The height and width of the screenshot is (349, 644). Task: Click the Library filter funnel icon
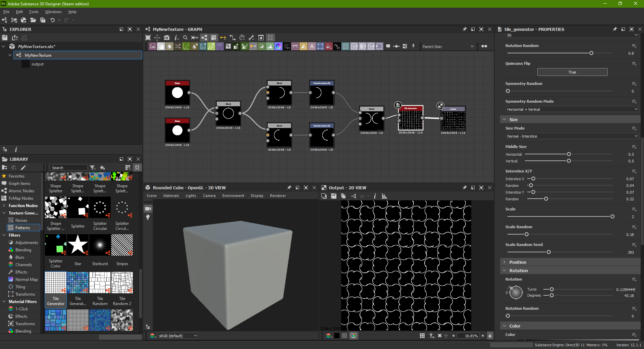tap(93, 167)
